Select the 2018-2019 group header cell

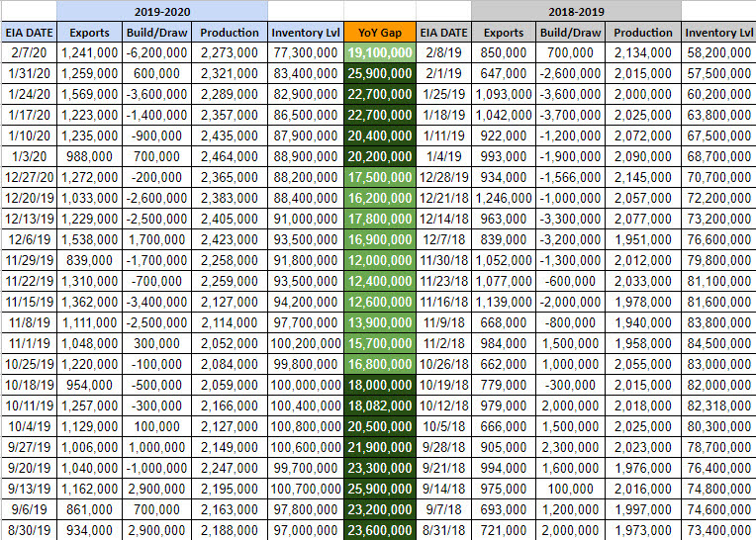pyautogui.click(x=576, y=11)
